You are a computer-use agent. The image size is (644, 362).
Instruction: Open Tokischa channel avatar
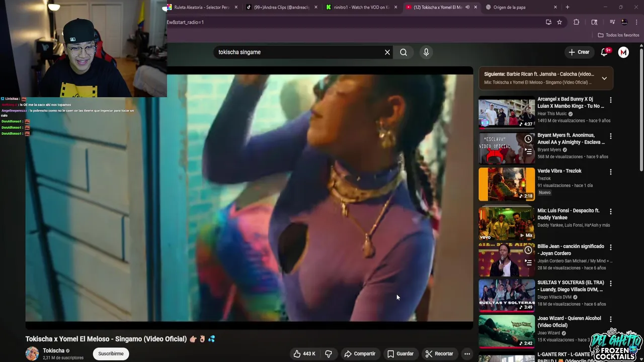click(32, 353)
